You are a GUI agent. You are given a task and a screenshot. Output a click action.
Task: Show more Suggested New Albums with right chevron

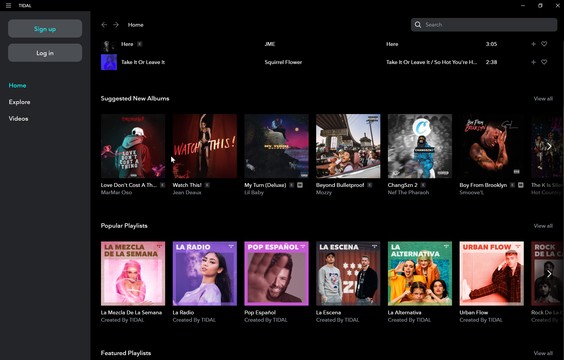tap(549, 146)
